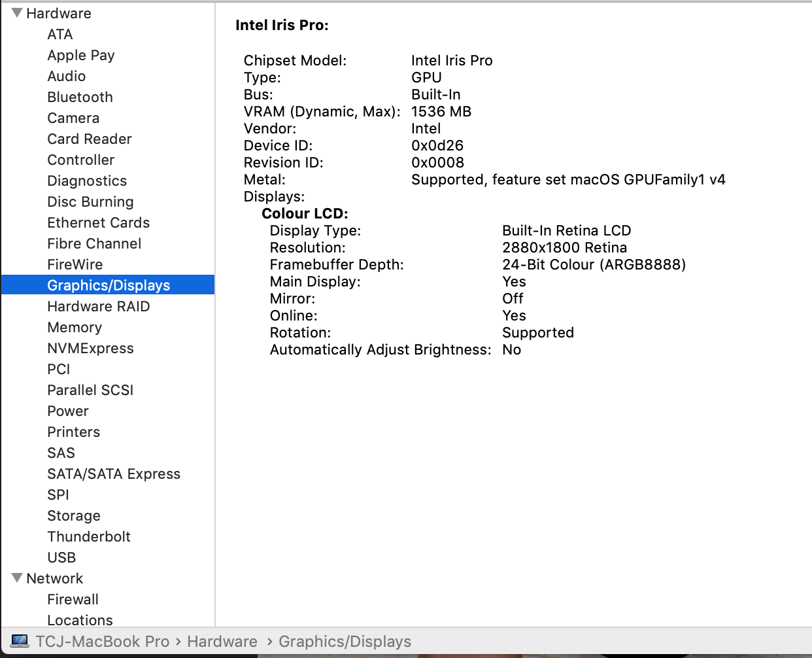Click the Vendor value Intel

[x=426, y=128]
